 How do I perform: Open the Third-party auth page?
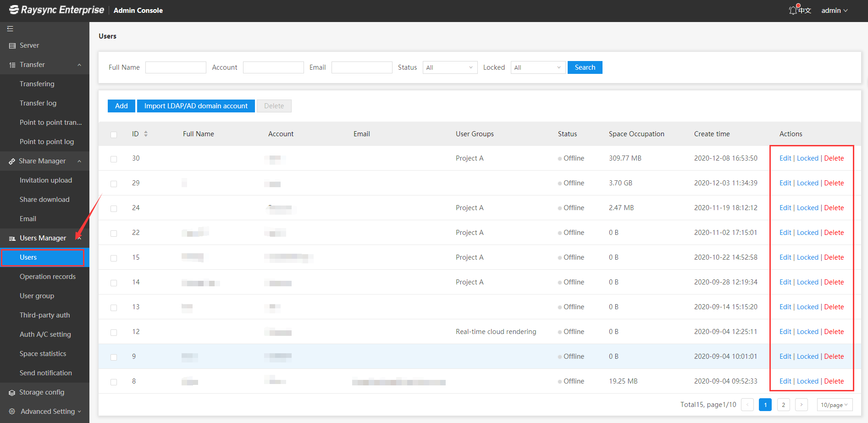pos(45,315)
